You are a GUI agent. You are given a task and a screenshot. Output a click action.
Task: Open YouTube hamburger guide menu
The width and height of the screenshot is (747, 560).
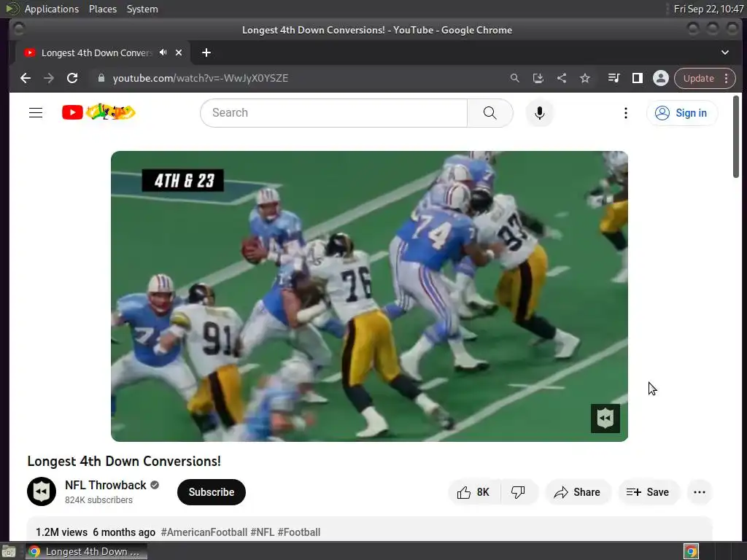(36, 113)
